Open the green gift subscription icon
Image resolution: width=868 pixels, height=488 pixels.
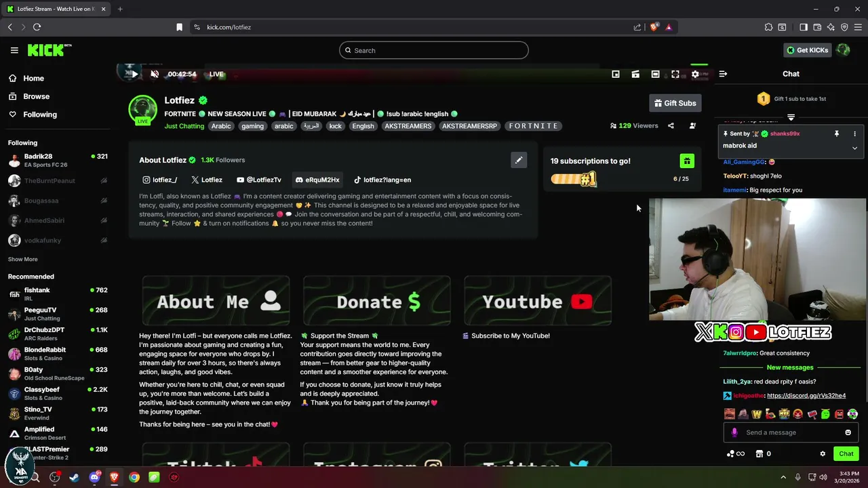click(687, 161)
